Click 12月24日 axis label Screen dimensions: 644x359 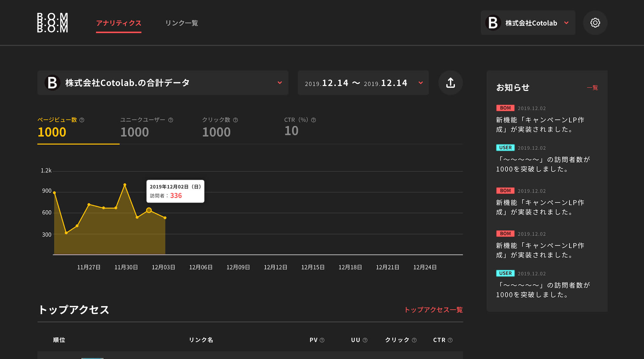tap(425, 267)
